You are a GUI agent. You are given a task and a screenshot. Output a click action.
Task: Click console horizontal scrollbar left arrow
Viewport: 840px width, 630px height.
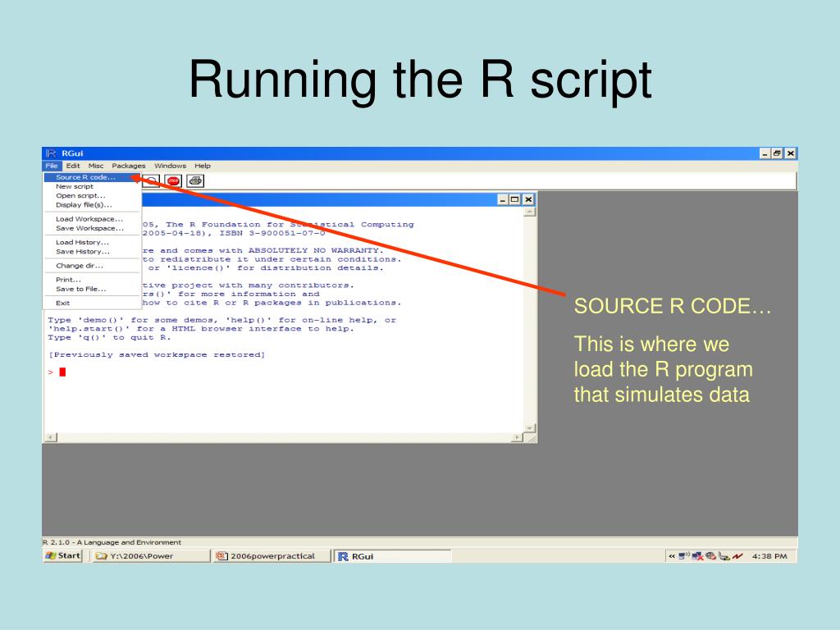[50, 438]
